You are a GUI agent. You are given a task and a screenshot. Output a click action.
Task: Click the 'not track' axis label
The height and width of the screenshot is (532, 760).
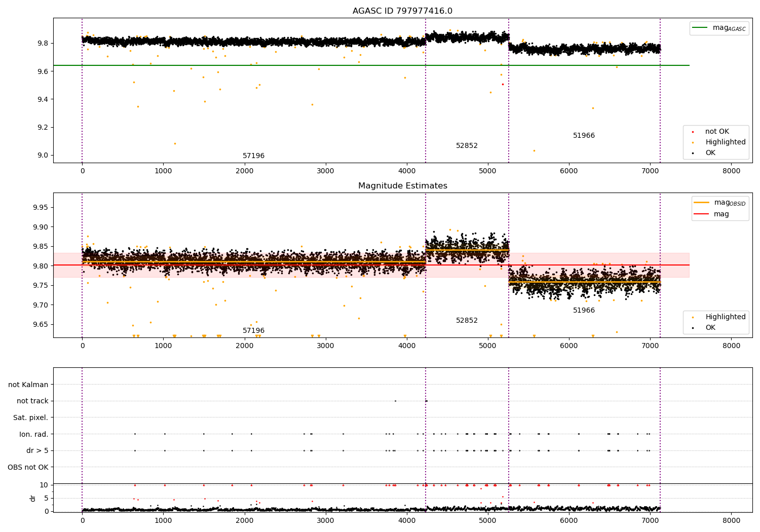pyautogui.click(x=32, y=401)
